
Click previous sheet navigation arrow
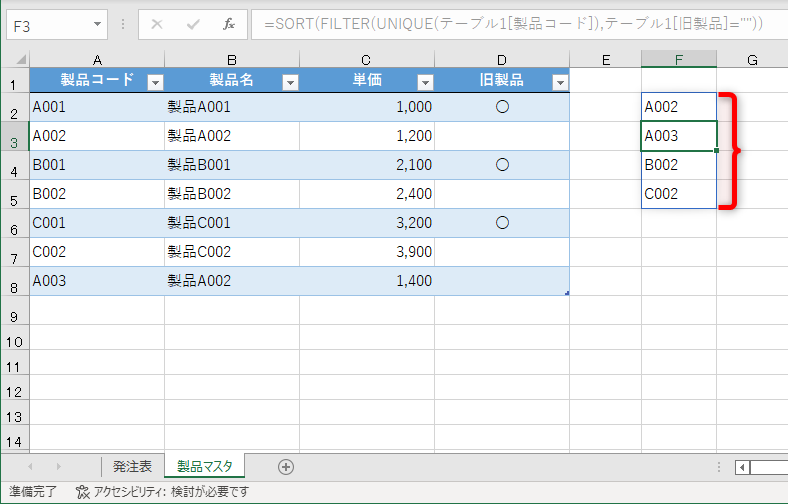[30, 467]
